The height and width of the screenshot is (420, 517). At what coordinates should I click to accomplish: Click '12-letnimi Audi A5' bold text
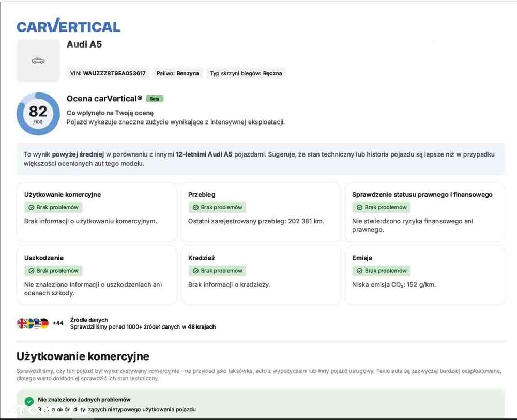coord(204,154)
